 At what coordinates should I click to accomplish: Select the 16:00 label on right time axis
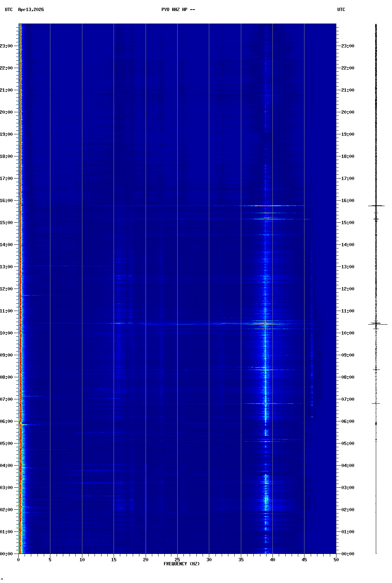tap(348, 201)
